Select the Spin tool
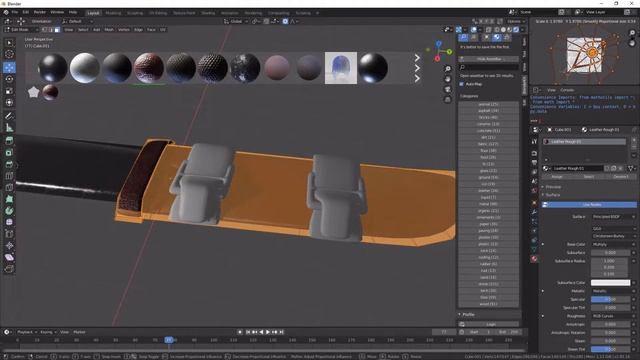Image resolution: width=640 pixels, height=360 pixels. click(x=9, y=211)
